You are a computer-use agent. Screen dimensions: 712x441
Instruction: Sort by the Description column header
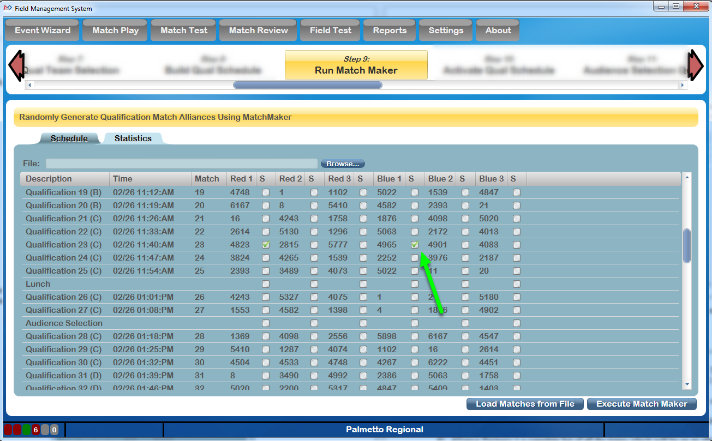[64, 179]
